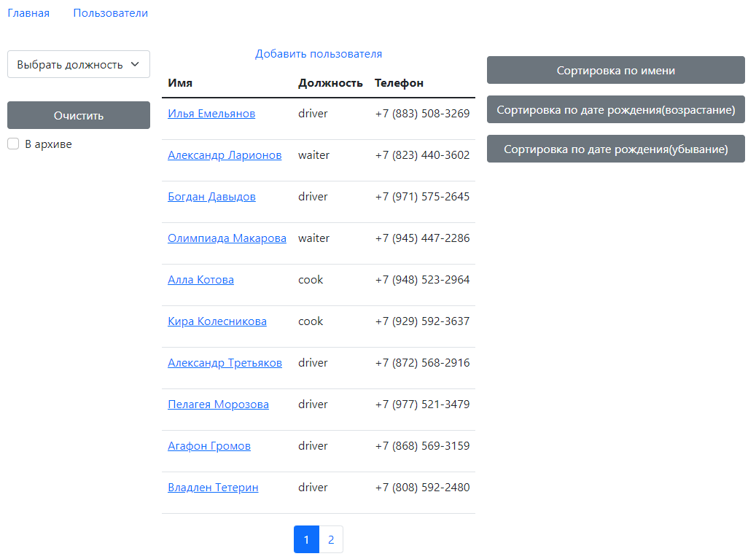Select pagination page 1

point(306,539)
